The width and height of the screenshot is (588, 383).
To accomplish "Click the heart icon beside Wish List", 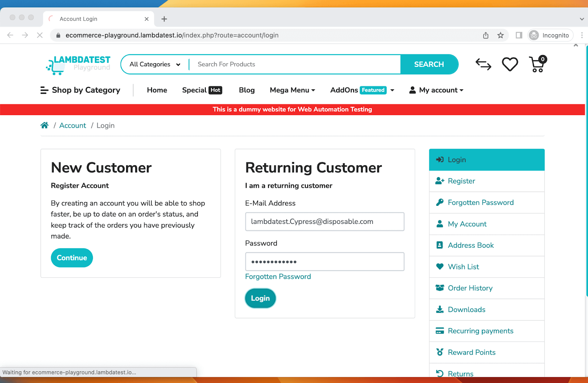I will (440, 266).
